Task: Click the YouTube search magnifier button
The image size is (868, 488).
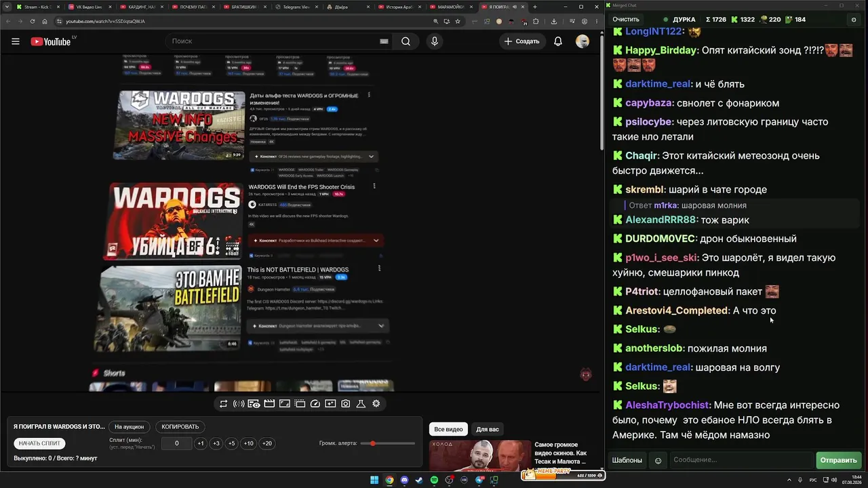Action: [x=406, y=41]
